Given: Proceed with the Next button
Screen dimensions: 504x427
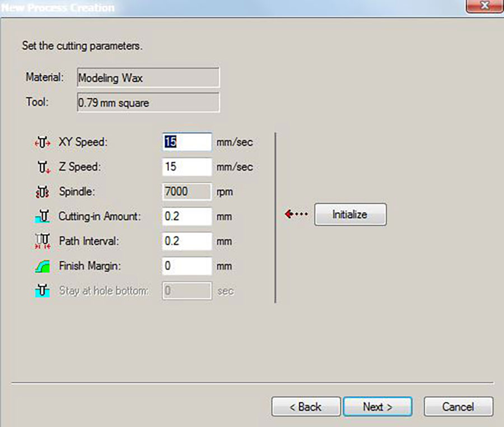Looking at the screenshot, I should 377,407.
